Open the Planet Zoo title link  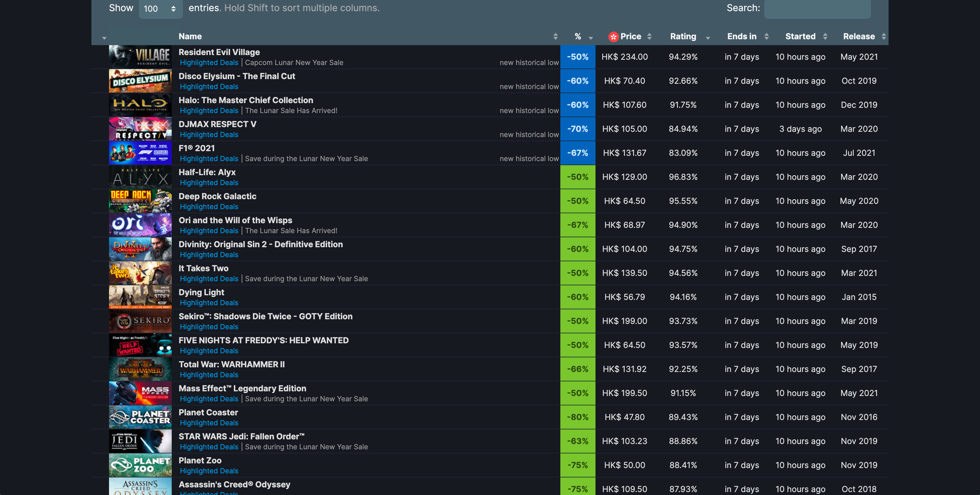tap(200, 460)
